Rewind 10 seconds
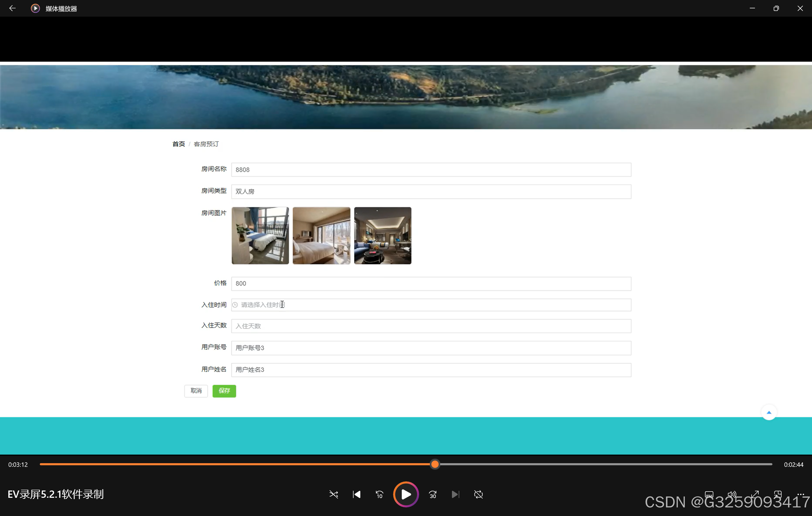The image size is (812, 516). click(x=379, y=494)
